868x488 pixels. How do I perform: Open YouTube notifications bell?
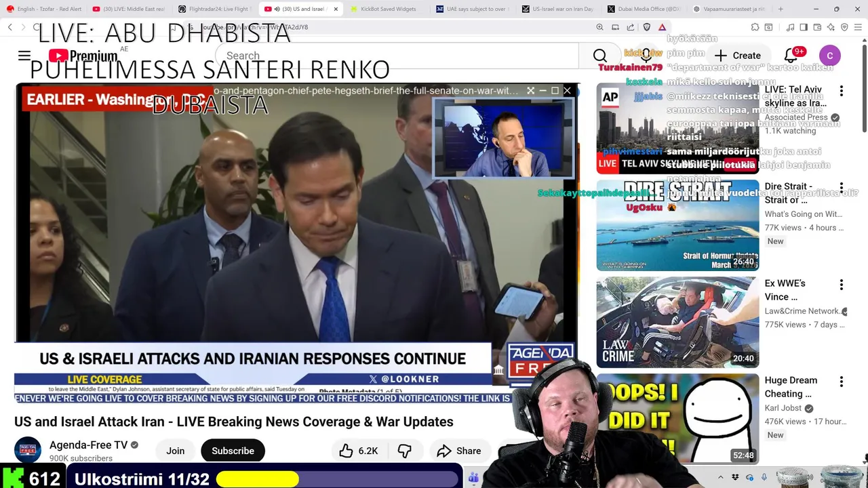tap(791, 56)
